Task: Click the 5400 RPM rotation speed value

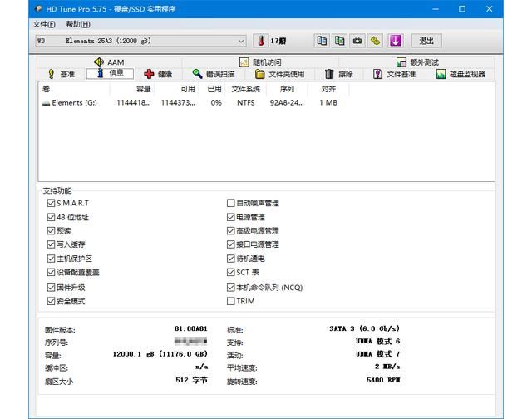Action: point(383,380)
